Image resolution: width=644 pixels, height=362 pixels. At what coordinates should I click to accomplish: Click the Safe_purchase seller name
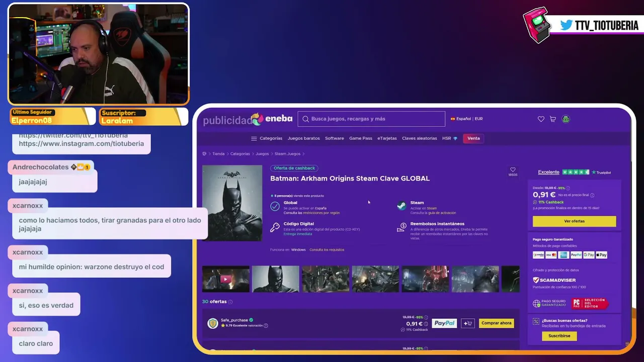(x=234, y=320)
